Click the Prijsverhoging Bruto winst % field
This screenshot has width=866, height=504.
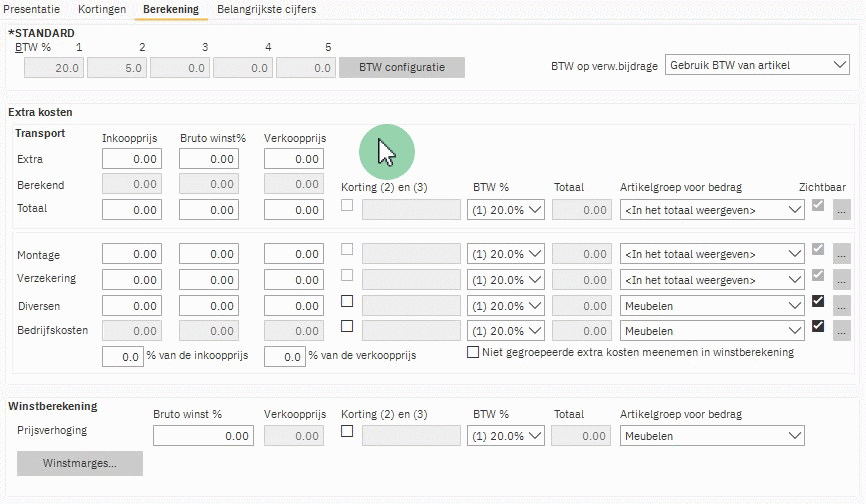tap(202, 436)
